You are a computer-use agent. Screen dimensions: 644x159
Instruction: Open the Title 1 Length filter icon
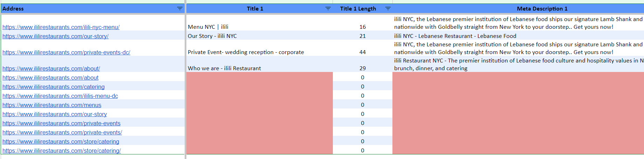click(x=388, y=8)
